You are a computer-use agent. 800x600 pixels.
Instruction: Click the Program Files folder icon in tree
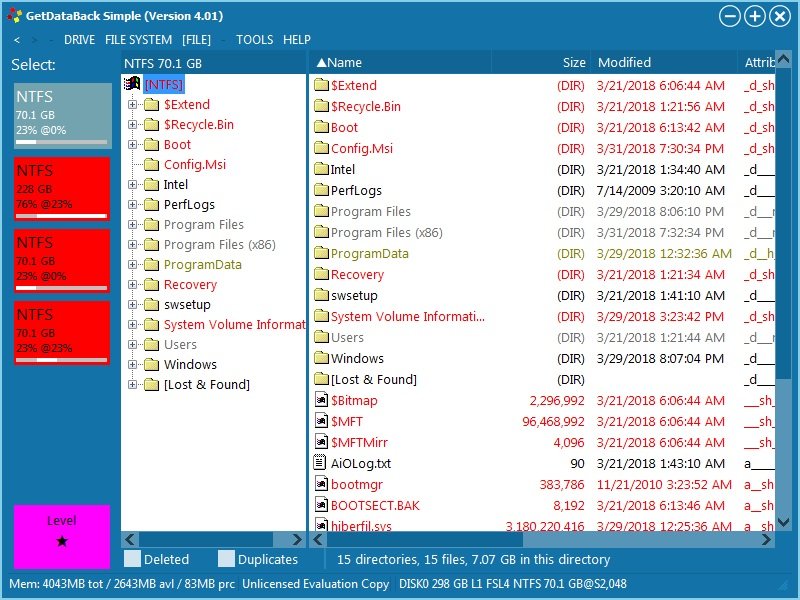pos(152,224)
